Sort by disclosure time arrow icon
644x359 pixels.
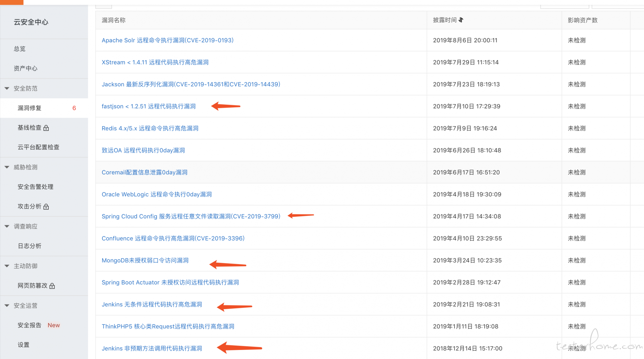461,20
